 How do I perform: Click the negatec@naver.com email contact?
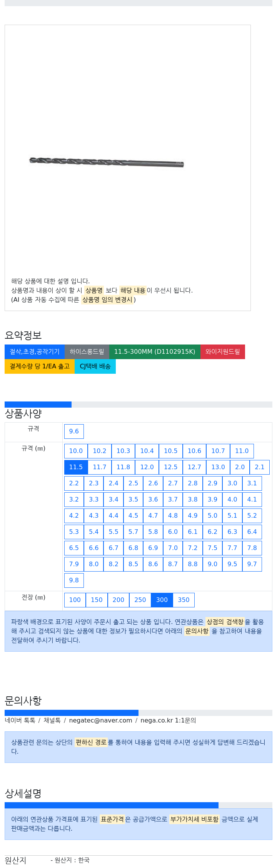click(100, 721)
